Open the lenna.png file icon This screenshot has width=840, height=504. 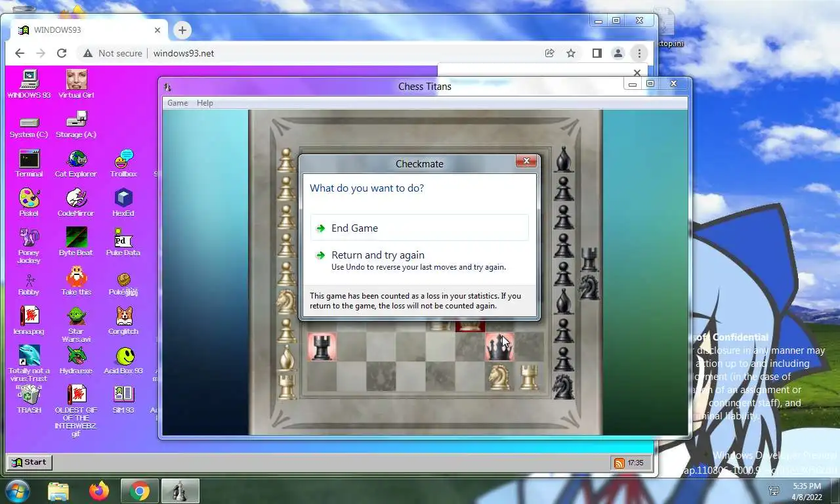[x=29, y=321]
